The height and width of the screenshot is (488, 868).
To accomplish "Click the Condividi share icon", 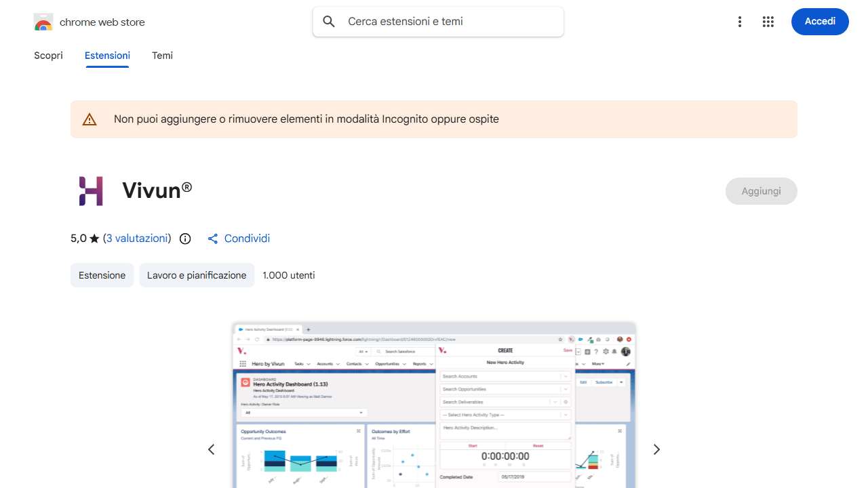I will pyautogui.click(x=213, y=239).
